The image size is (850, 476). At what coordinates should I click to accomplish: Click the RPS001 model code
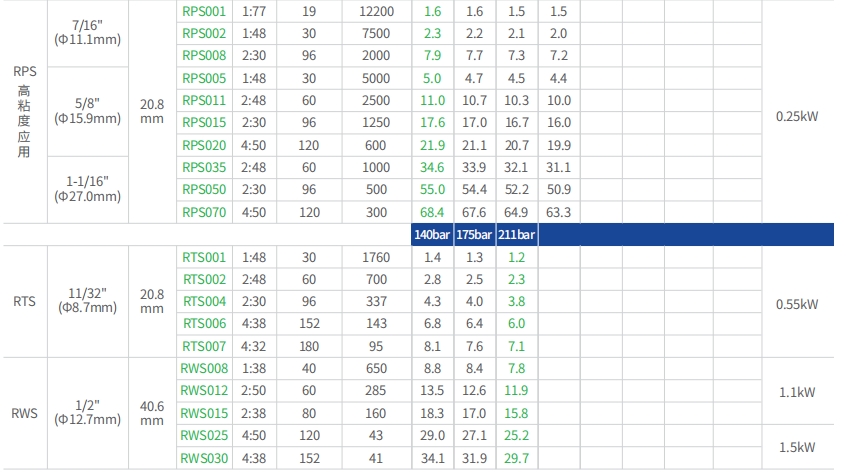204,11
